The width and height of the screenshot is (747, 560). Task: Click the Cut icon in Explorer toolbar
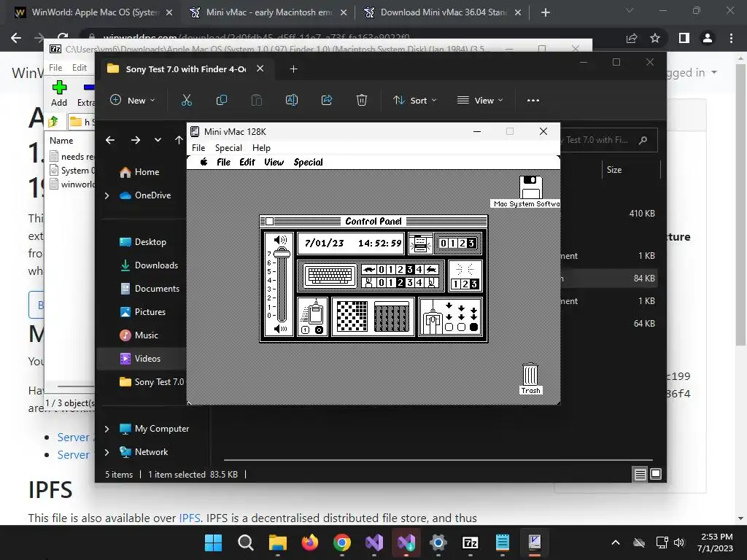(186, 100)
